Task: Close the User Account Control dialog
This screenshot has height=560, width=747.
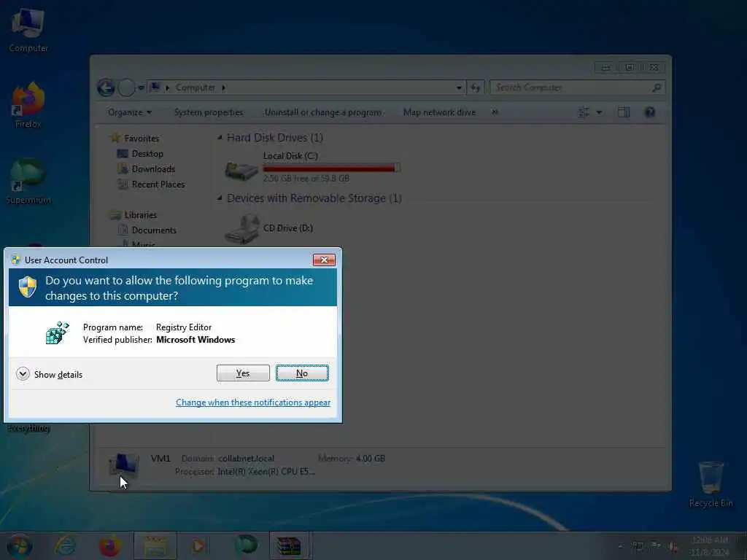Action: click(x=324, y=260)
